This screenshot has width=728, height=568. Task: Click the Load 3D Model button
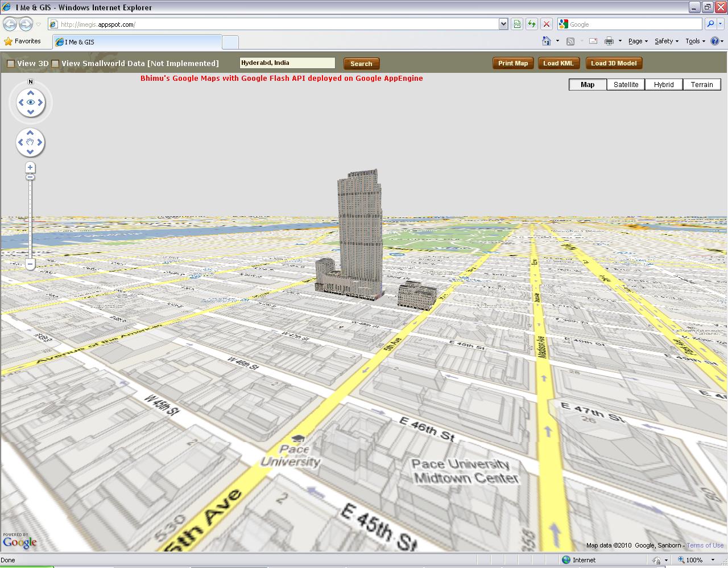click(x=614, y=63)
